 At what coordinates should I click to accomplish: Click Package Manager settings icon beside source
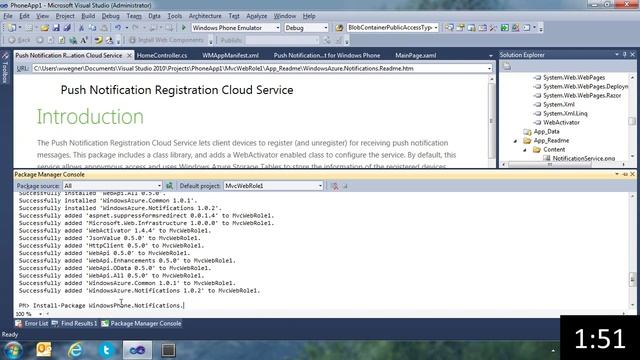[169, 186]
